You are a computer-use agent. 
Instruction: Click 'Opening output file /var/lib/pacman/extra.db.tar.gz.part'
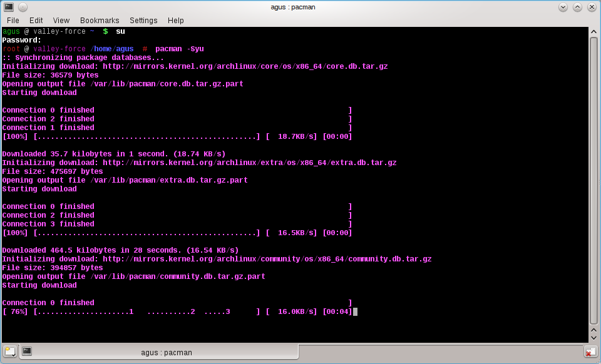click(x=125, y=180)
